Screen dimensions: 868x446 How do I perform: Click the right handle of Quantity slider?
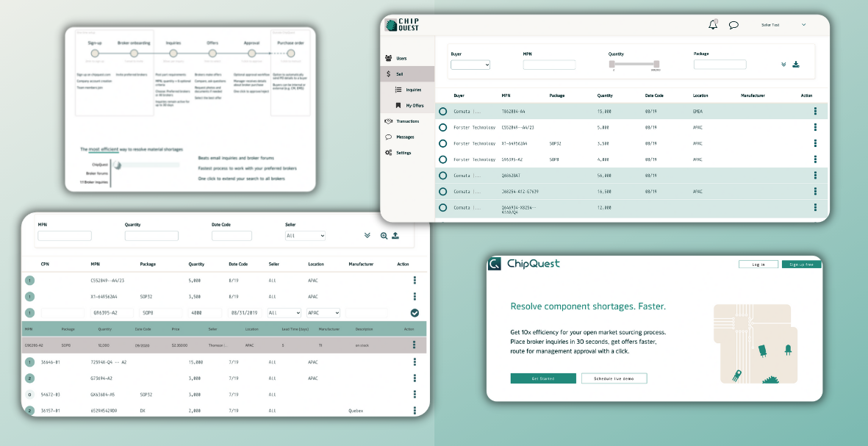point(656,64)
